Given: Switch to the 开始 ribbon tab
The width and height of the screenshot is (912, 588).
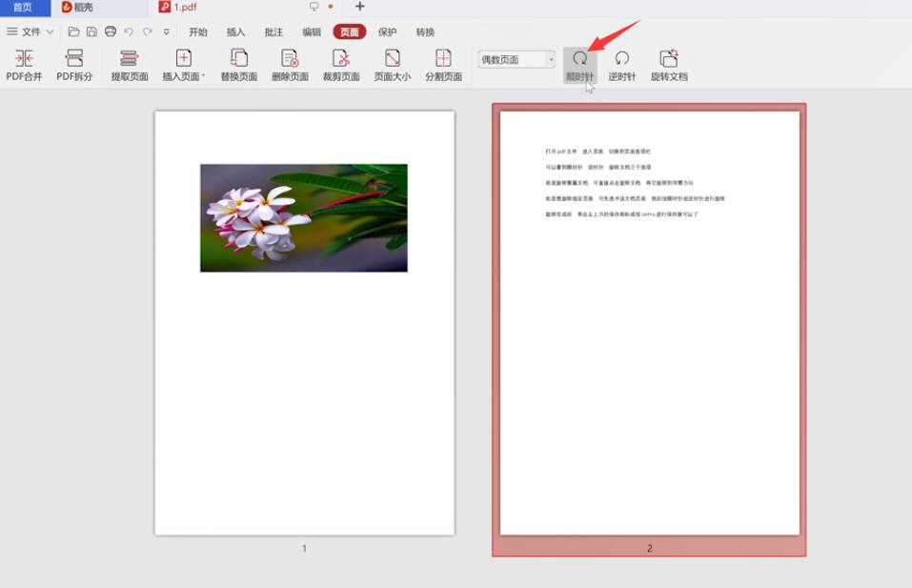Looking at the screenshot, I should click(x=198, y=32).
